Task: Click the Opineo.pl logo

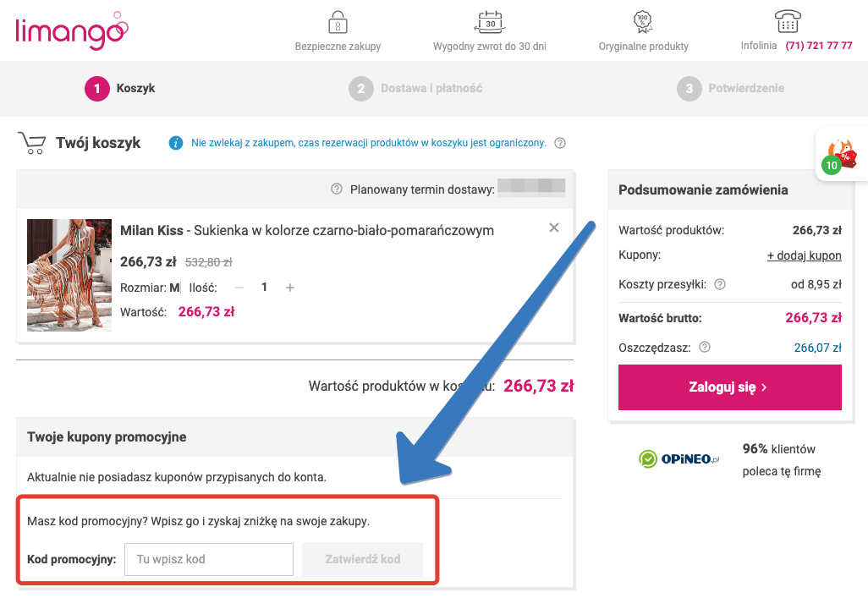Action: click(678, 459)
